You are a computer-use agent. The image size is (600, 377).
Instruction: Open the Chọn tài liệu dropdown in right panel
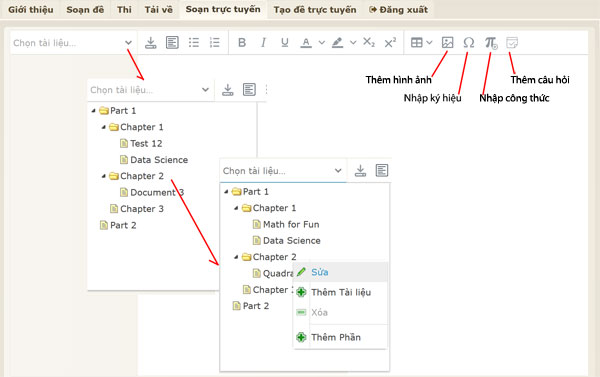coord(283,171)
